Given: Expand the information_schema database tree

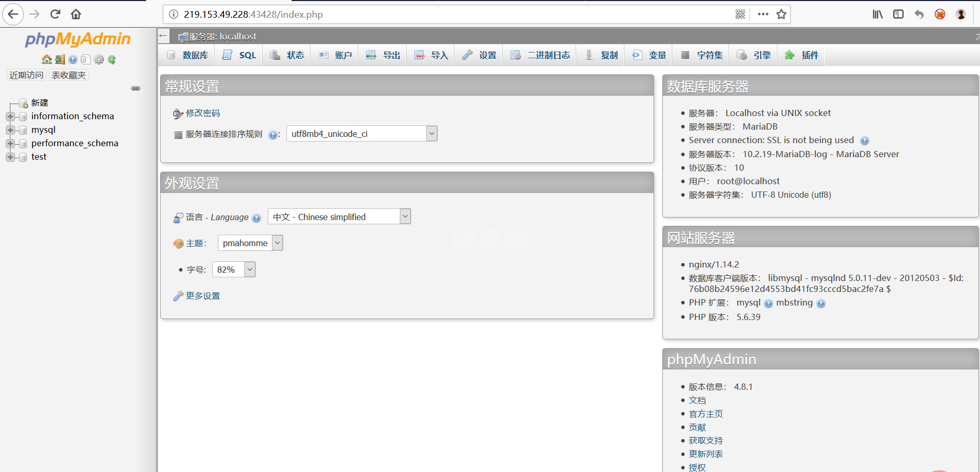Looking at the screenshot, I should pos(10,117).
